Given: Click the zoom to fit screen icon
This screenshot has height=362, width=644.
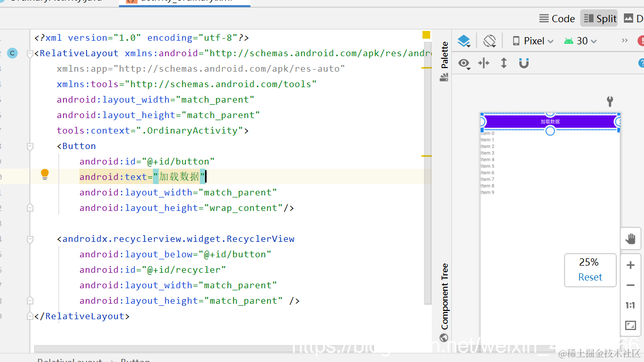Looking at the screenshot, I should [631, 325].
